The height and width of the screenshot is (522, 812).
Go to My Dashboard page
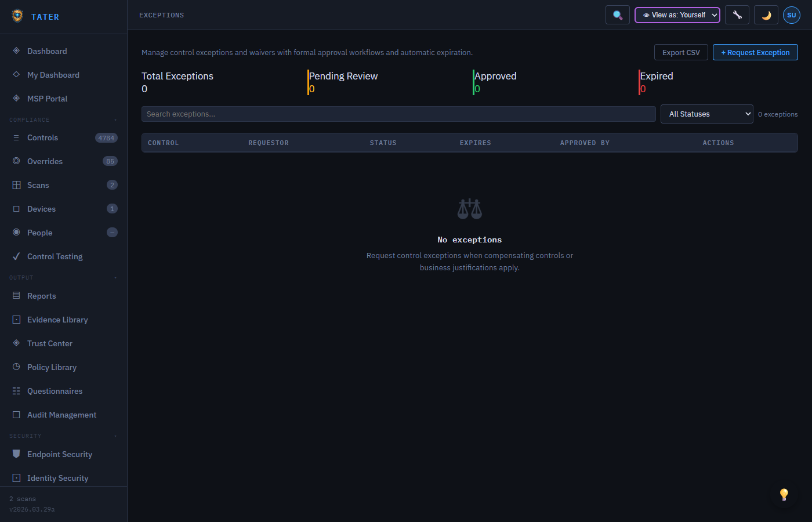[x=64, y=75]
